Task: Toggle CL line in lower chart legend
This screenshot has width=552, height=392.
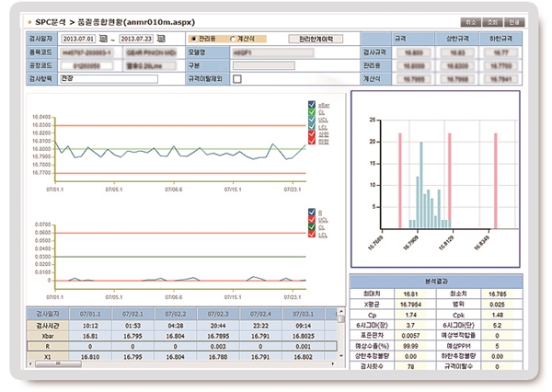Action: pyautogui.click(x=312, y=225)
